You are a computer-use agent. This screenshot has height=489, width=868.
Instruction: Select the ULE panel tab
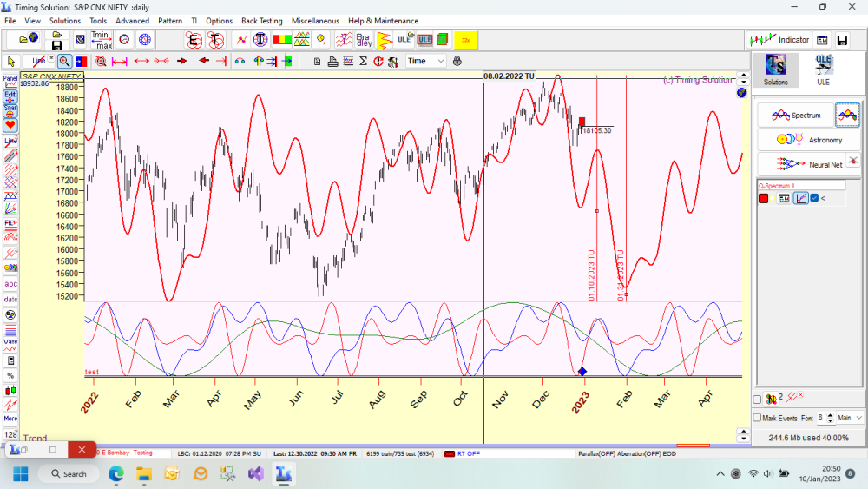click(823, 69)
